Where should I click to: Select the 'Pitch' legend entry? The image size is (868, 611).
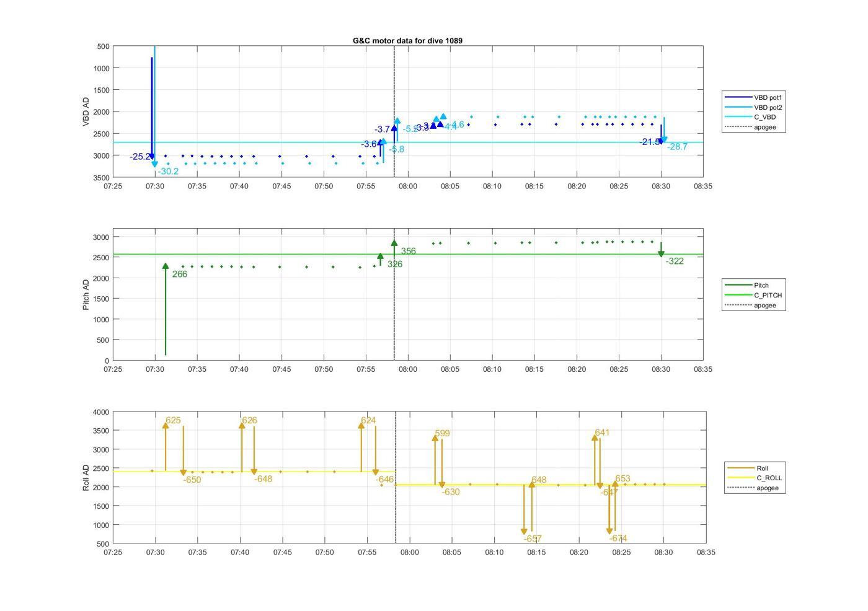pyautogui.click(x=761, y=285)
